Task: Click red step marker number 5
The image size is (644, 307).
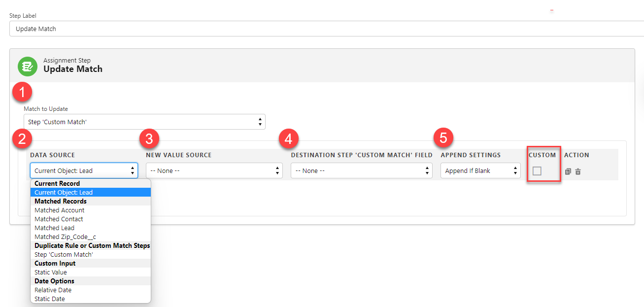Action: tap(443, 138)
